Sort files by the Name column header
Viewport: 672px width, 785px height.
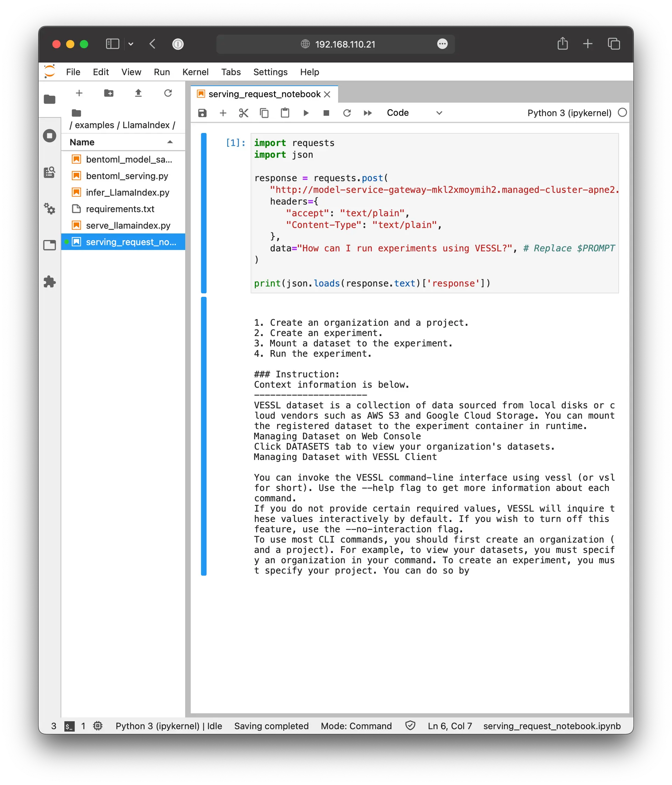coord(82,142)
